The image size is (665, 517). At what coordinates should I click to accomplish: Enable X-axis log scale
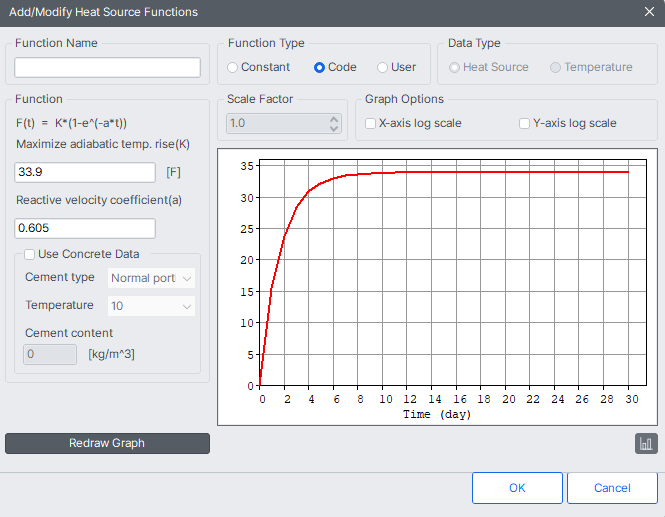click(x=413, y=123)
